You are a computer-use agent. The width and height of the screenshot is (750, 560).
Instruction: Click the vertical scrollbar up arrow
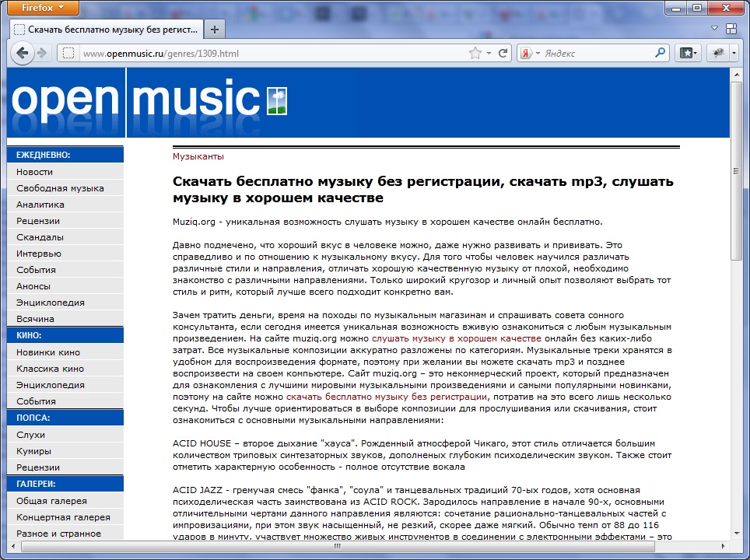click(x=736, y=74)
